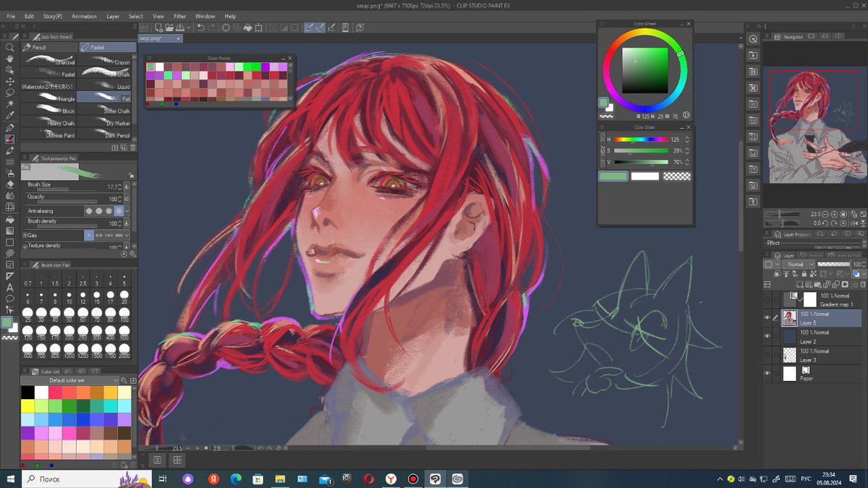Open Color History panel menu icon
Screen dimensions: 868x488
click(150, 58)
